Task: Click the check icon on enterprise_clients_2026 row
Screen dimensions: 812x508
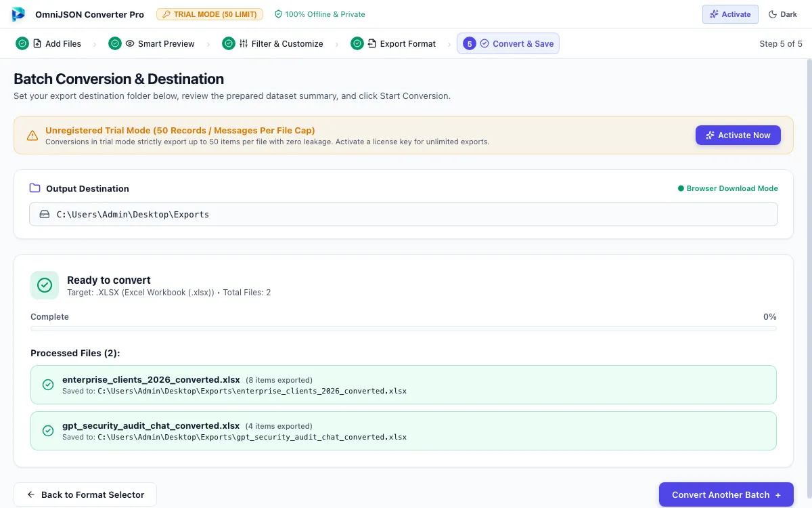Action: [48, 385]
